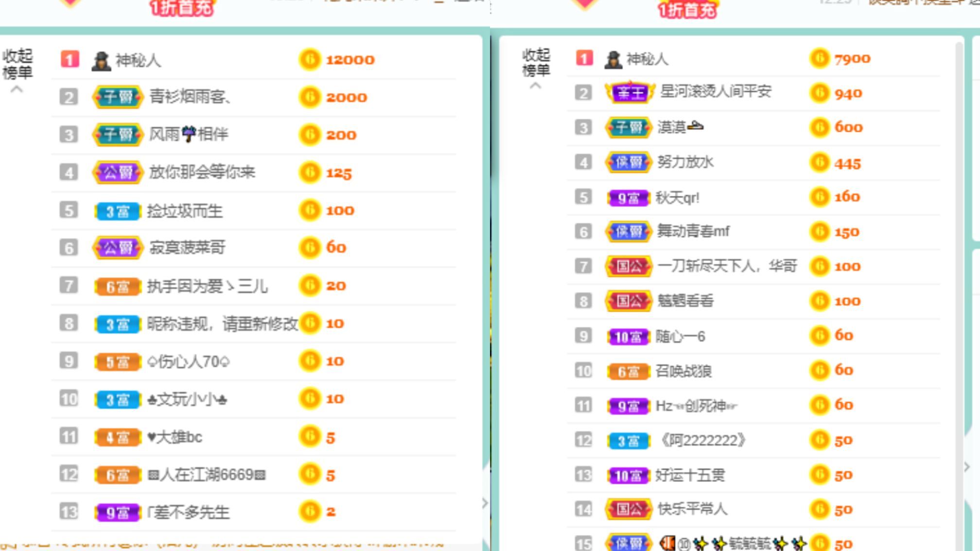
Task: Expand arrow at right edge of right panel
Action: pos(967,467)
